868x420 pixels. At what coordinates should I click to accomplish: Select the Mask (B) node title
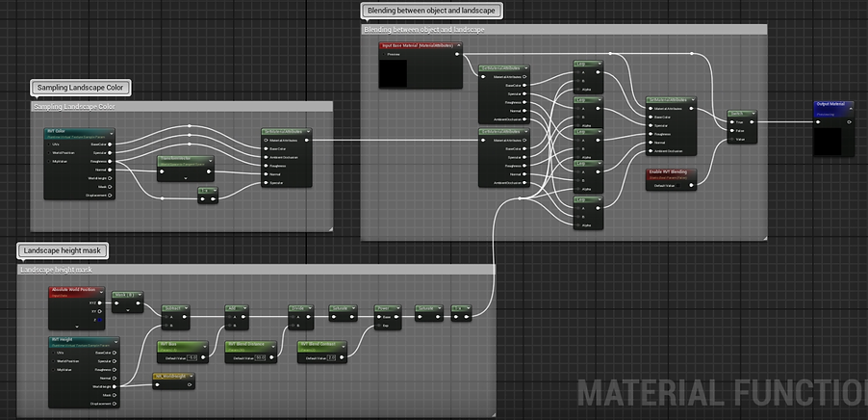(x=124, y=295)
